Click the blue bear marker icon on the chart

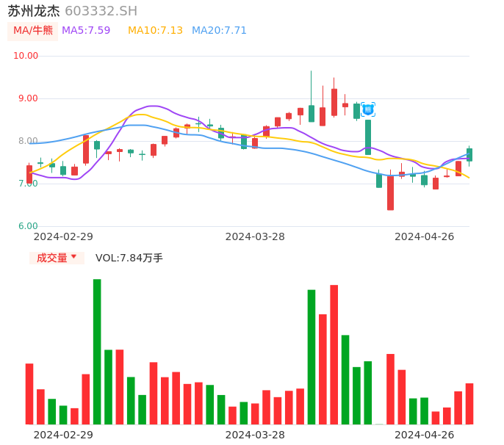point(368,109)
